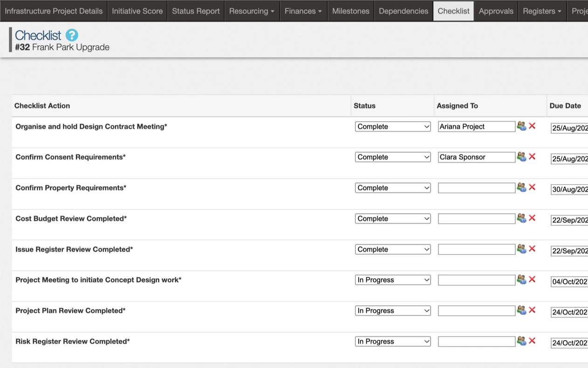This screenshot has height=368, width=588.
Task: Open Status dropdown for Project Plan Review Completed
Action: coord(393,311)
